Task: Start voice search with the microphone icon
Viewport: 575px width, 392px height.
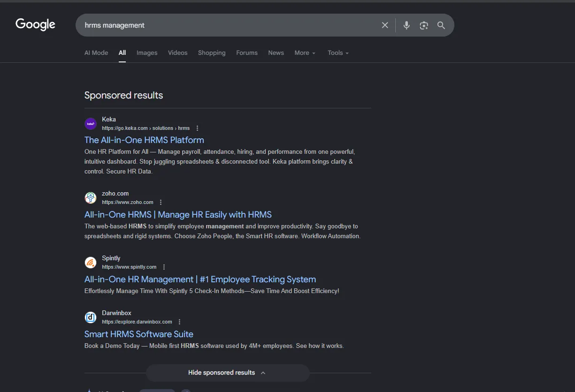Action: [x=406, y=25]
